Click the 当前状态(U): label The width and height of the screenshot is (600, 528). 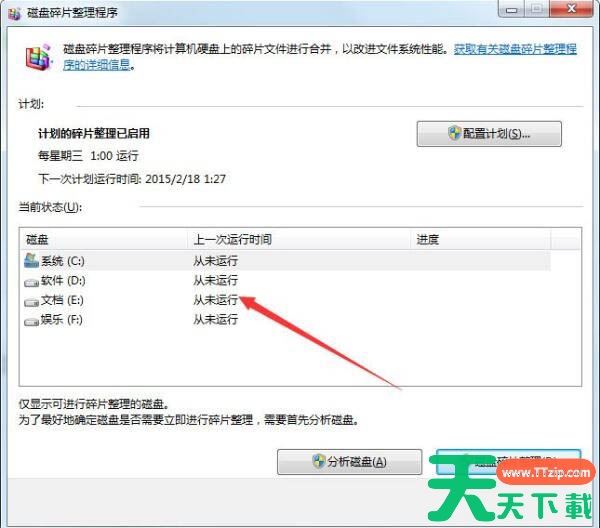click(50, 207)
